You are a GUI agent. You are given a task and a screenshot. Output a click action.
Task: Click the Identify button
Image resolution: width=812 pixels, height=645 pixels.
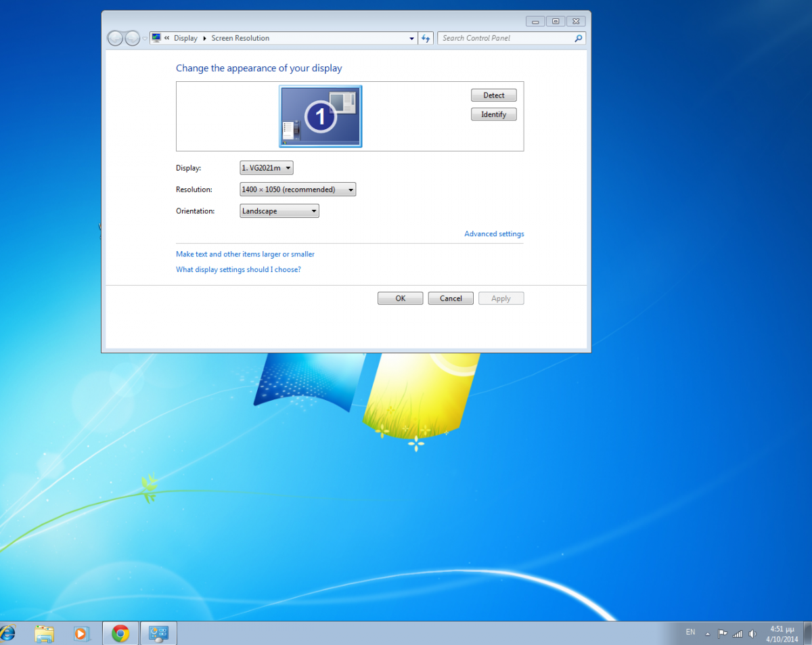tap(494, 114)
